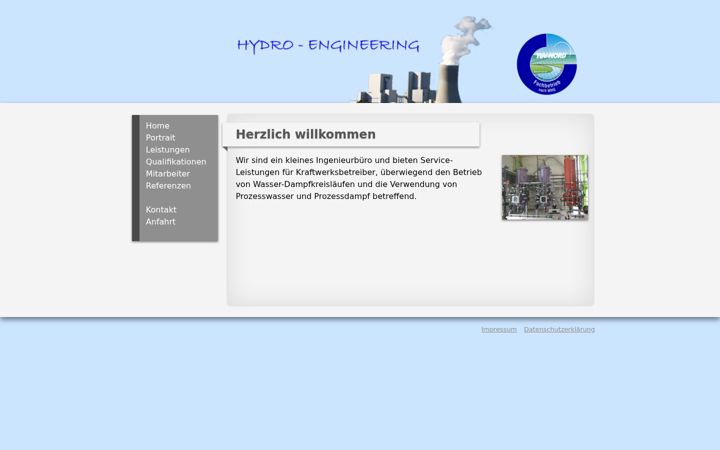Go to the Portrait page
The width and height of the screenshot is (720, 450).
click(x=160, y=138)
